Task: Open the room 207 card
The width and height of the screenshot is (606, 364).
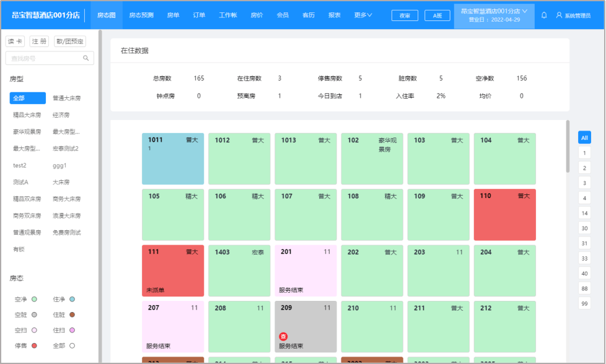Action: point(173,327)
